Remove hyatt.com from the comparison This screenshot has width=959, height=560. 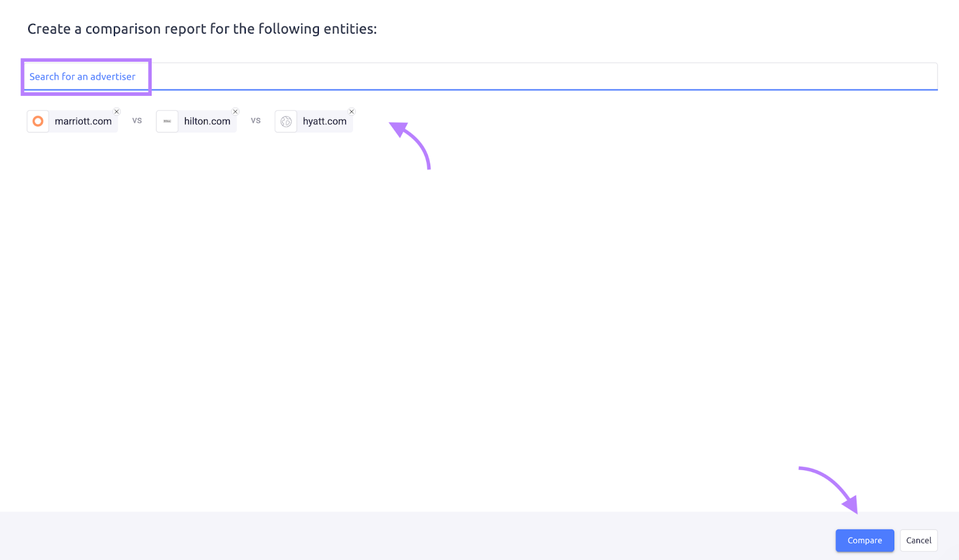coord(352,111)
